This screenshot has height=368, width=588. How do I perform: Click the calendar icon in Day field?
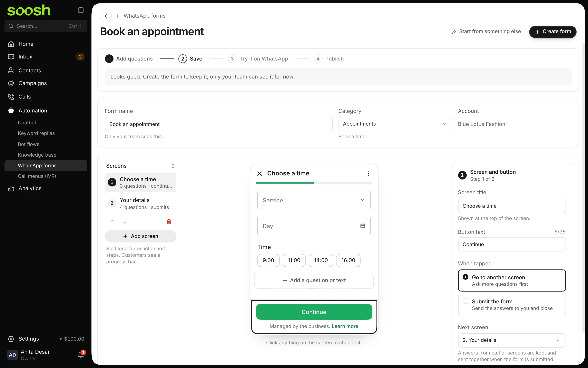pyautogui.click(x=363, y=226)
